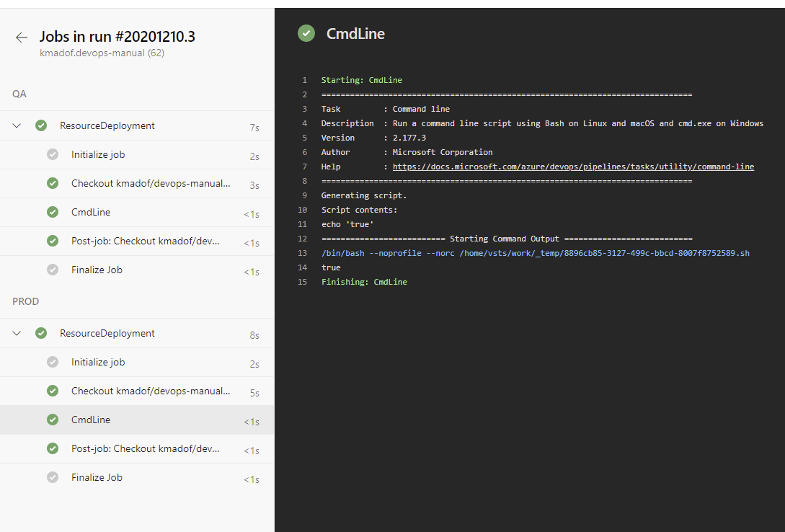Open PROD Post-job: Checkout step
This screenshot has height=532, width=785.
coord(137,448)
